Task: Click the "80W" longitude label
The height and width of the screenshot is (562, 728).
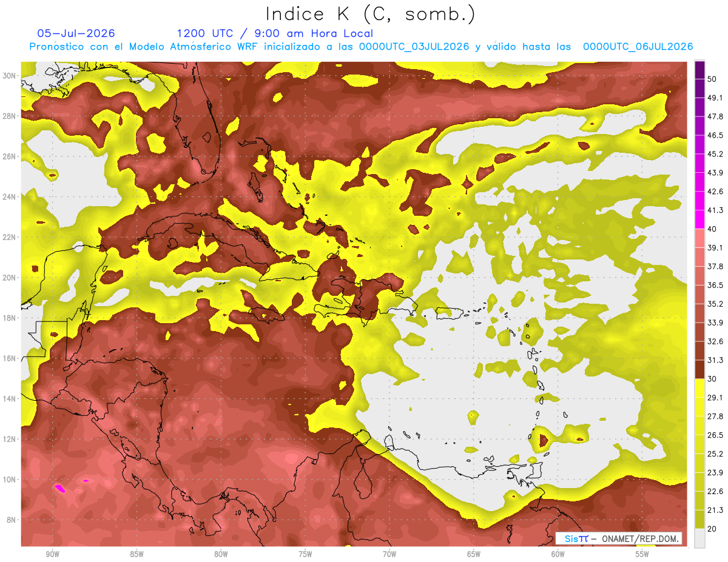Action: point(221,554)
